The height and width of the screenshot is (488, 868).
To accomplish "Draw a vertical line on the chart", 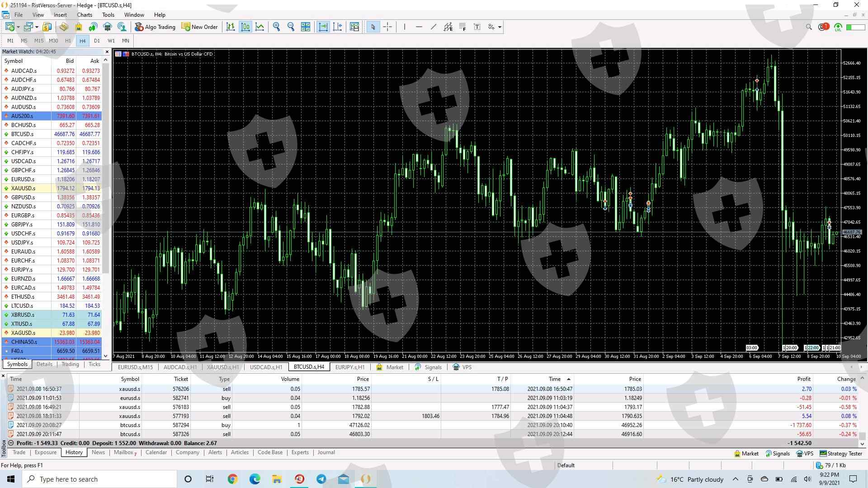I will click(405, 27).
